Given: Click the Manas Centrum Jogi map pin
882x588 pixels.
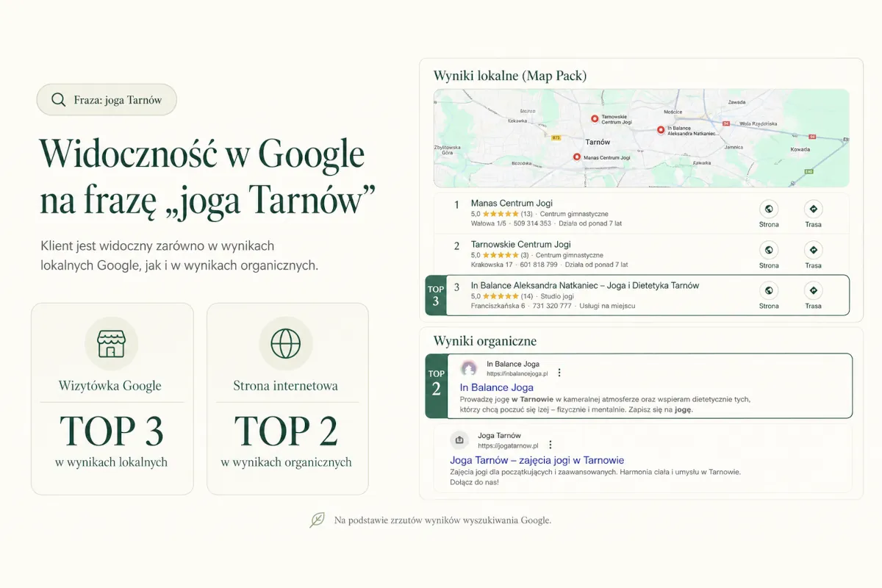Looking at the screenshot, I should click(577, 157).
